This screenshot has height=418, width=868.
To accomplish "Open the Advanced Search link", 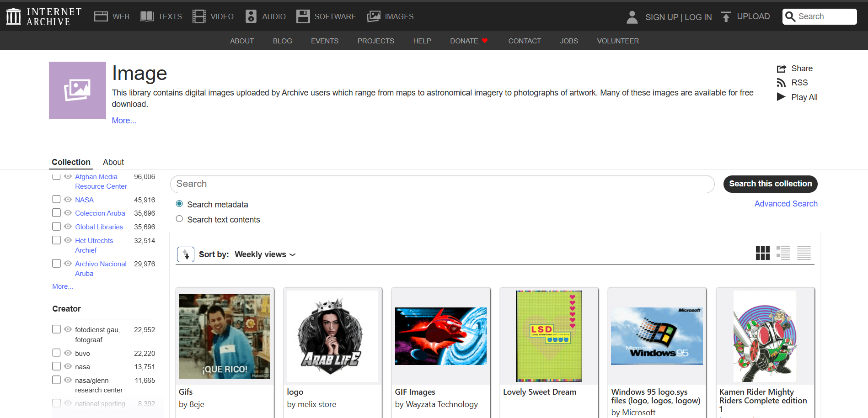I will pos(786,204).
